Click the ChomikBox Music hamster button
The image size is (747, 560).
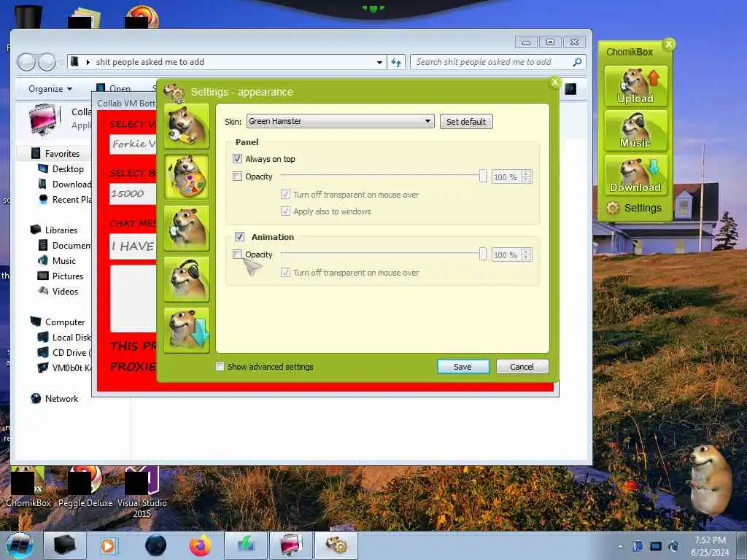(x=635, y=131)
